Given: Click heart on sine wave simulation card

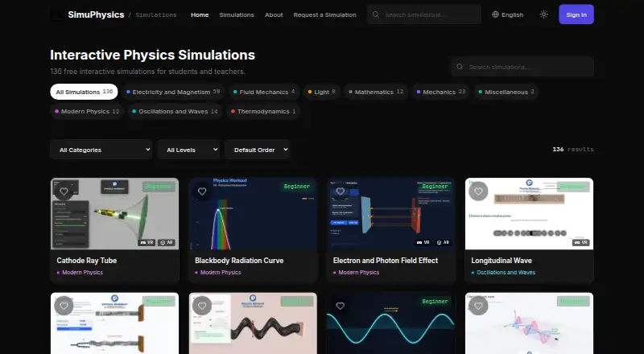Looking at the screenshot, I should pyautogui.click(x=340, y=306).
